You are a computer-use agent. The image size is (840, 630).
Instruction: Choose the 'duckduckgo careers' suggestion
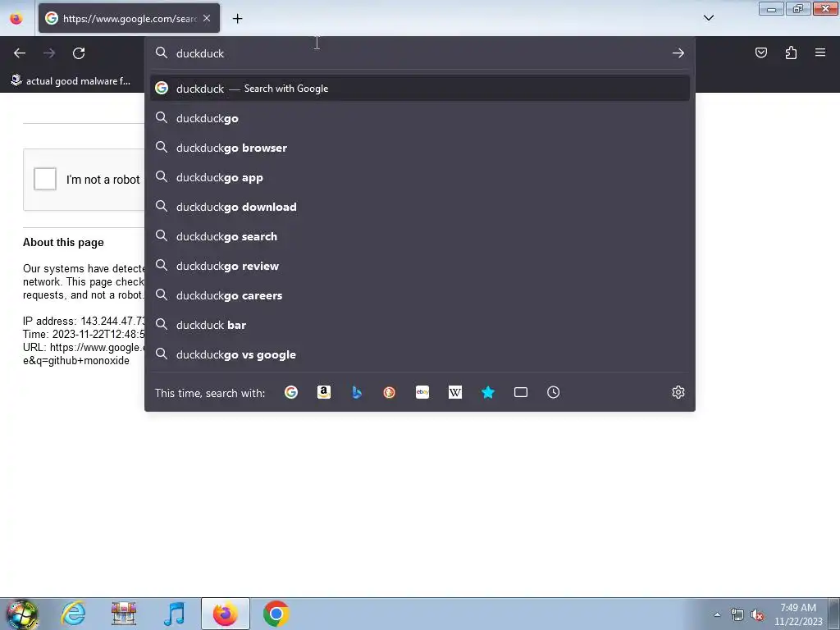coord(419,295)
